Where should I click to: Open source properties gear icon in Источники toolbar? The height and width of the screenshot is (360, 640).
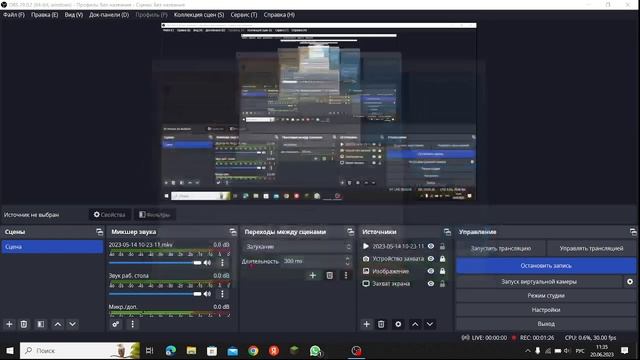(x=398, y=324)
